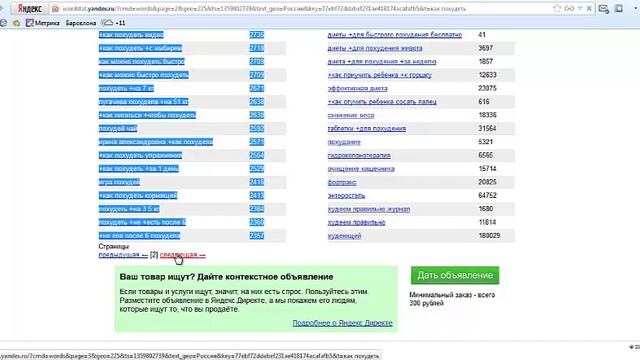Open link 'таблетки для похудения'
This screenshot has width=640, height=360.
[367, 129]
